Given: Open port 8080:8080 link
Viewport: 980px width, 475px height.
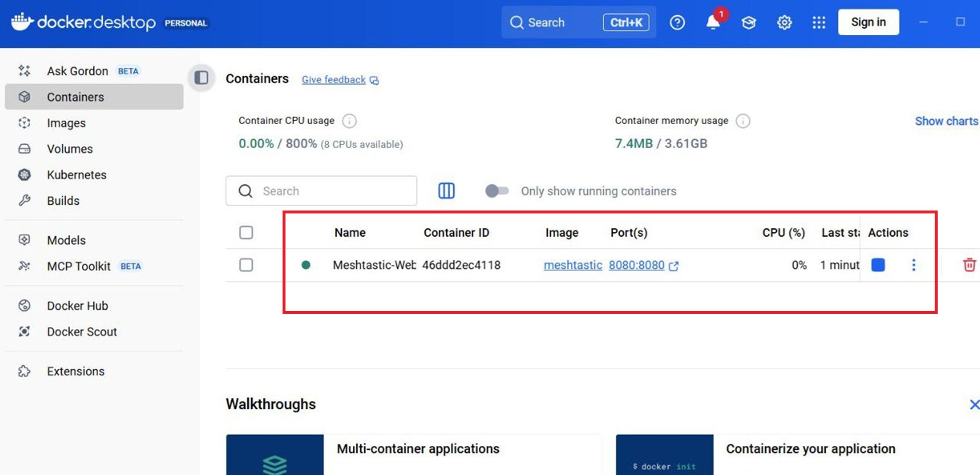Looking at the screenshot, I should (637, 265).
